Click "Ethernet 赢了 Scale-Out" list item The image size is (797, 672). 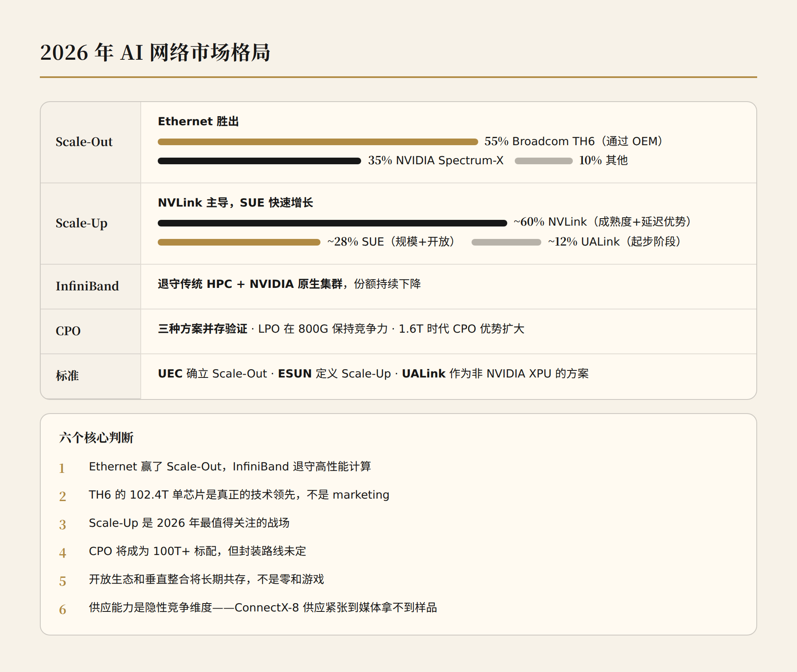click(x=230, y=467)
